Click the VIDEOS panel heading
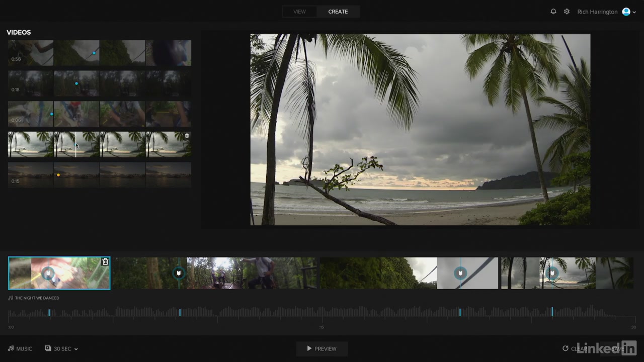 (x=19, y=32)
